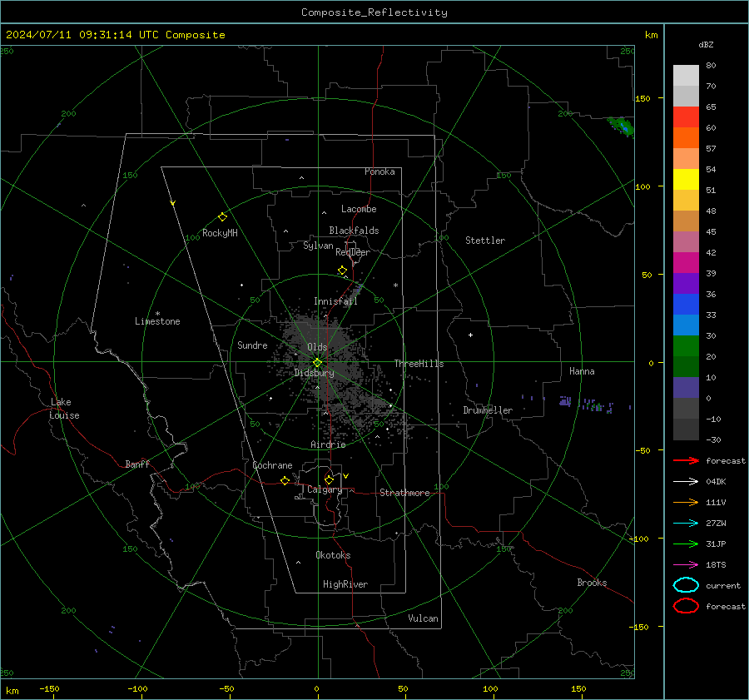Click the Drumheller city label
Image resolution: width=749 pixels, height=700 pixels.
pos(488,410)
